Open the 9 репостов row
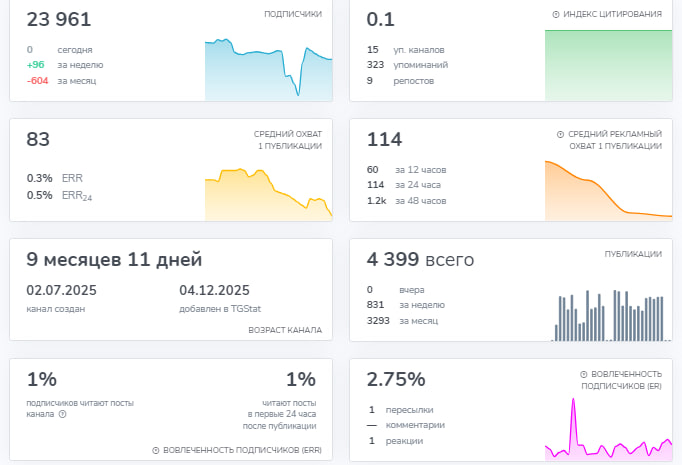Screen dimensions: 682x465 pyautogui.click(x=400, y=81)
